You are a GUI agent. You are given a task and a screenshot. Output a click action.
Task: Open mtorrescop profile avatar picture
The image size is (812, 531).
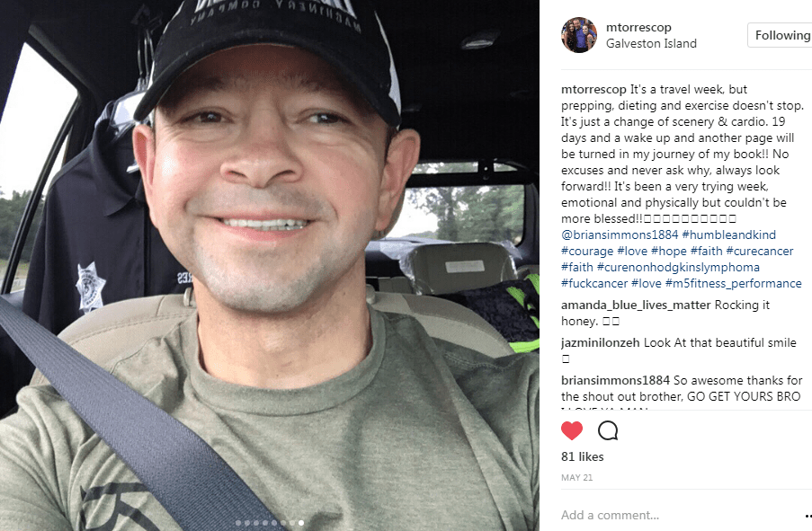pyautogui.click(x=579, y=35)
